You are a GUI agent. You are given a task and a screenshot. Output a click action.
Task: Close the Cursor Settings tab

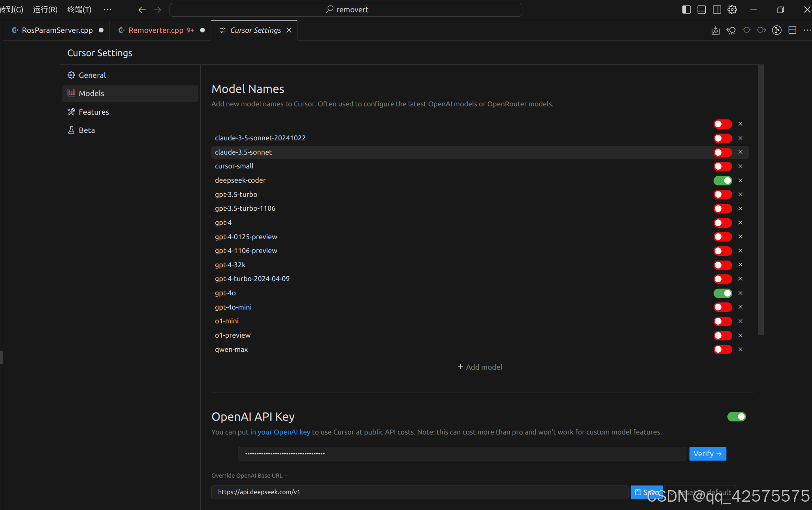coord(289,30)
